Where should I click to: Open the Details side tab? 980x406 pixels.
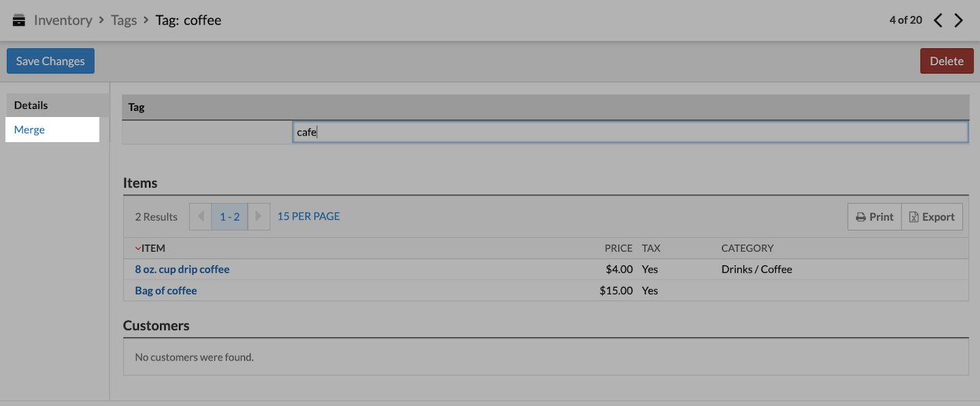point(31,105)
